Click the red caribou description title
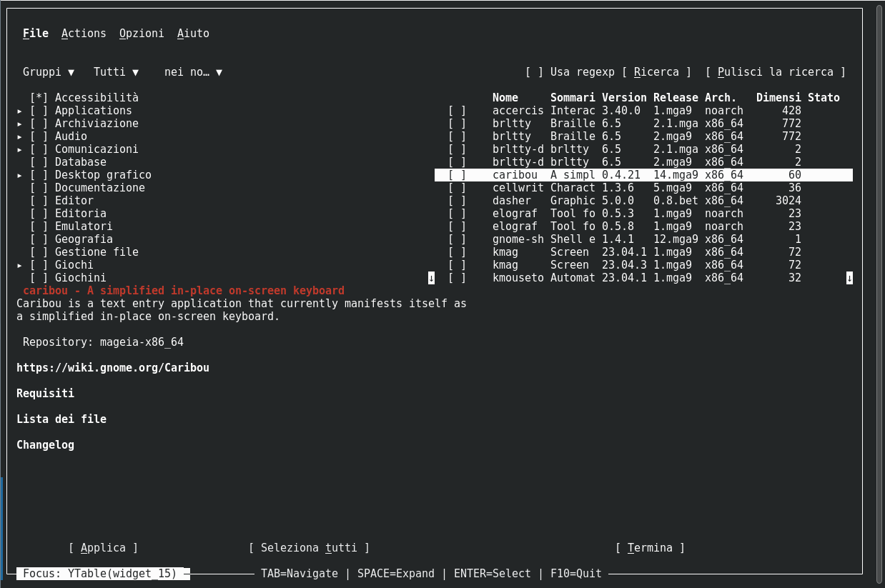Image resolution: width=885 pixels, height=588 pixels. [184, 291]
